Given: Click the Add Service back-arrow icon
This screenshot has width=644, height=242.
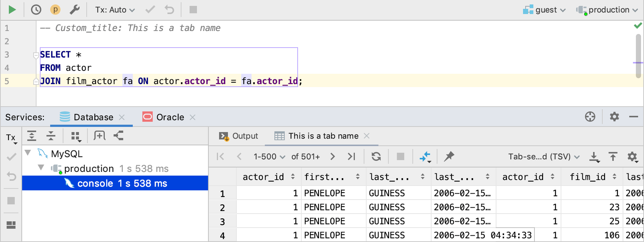Looking at the screenshot, I should [118, 136].
